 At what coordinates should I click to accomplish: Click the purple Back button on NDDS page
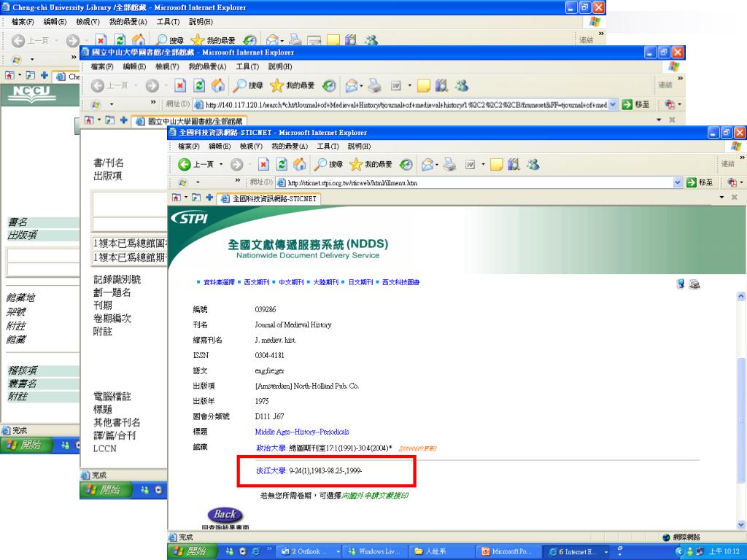pyautogui.click(x=225, y=515)
